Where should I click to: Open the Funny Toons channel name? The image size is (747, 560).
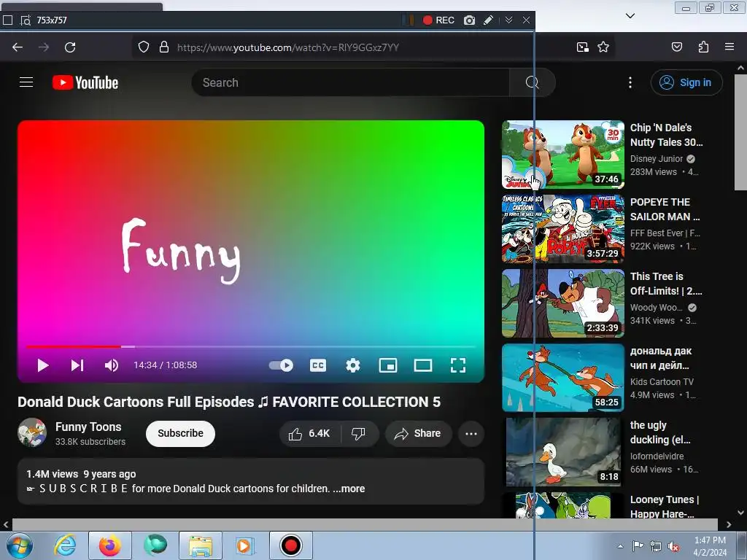[x=88, y=427]
